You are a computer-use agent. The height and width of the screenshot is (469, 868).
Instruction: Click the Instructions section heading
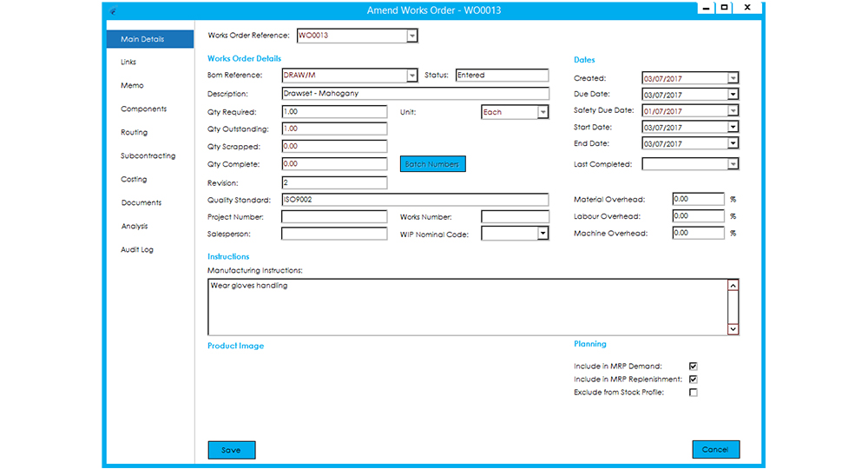click(228, 256)
